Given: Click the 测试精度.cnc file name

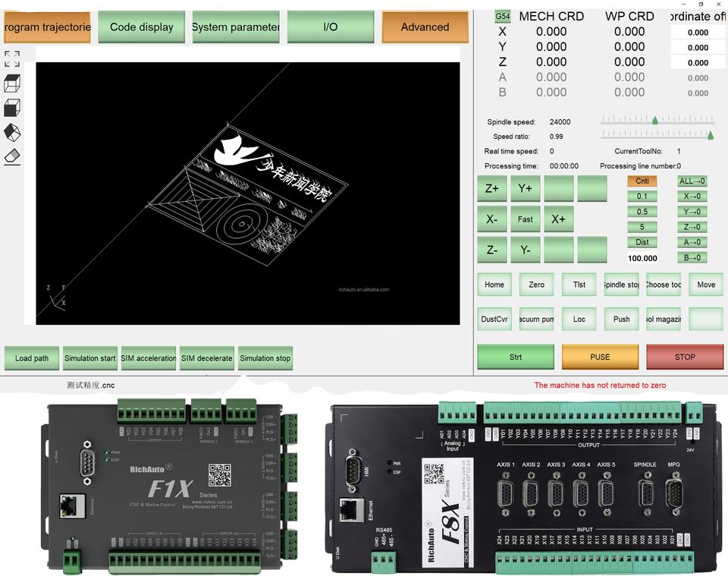Looking at the screenshot, I should tap(90, 385).
